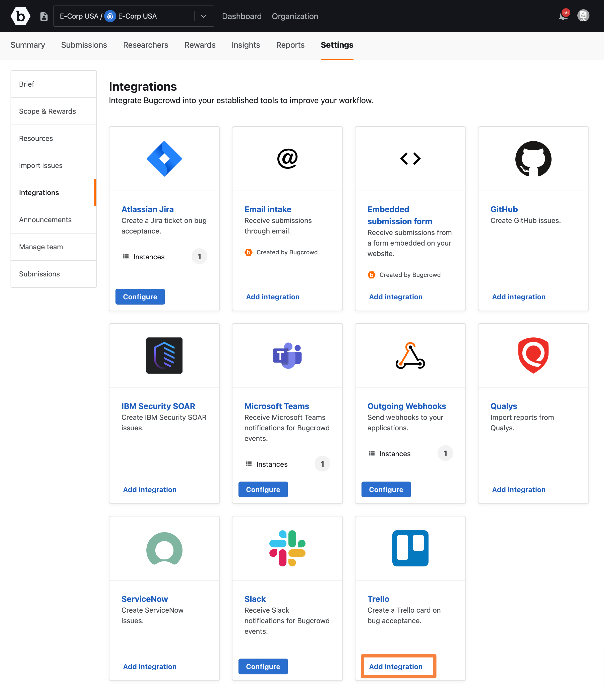Viewport: 604px width, 700px height.
Task: Click the Outgoing Webhooks logo
Action: pyautogui.click(x=410, y=356)
